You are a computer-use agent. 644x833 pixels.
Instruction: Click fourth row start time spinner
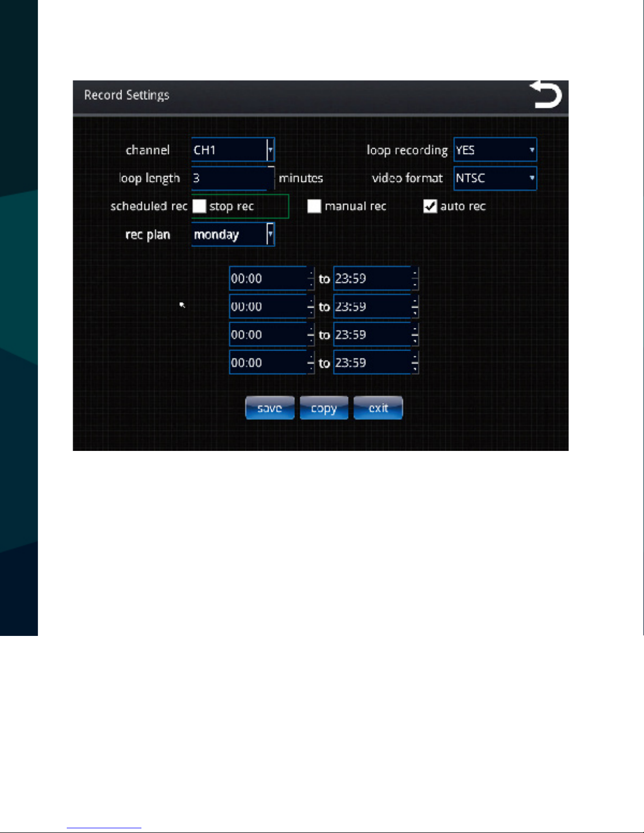tap(311, 363)
